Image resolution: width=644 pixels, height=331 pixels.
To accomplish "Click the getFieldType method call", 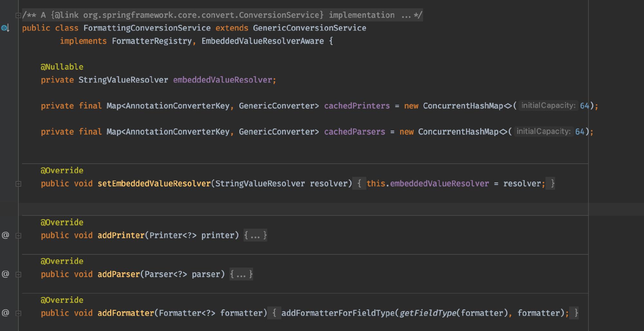I will pyautogui.click(x=428, y=313).
